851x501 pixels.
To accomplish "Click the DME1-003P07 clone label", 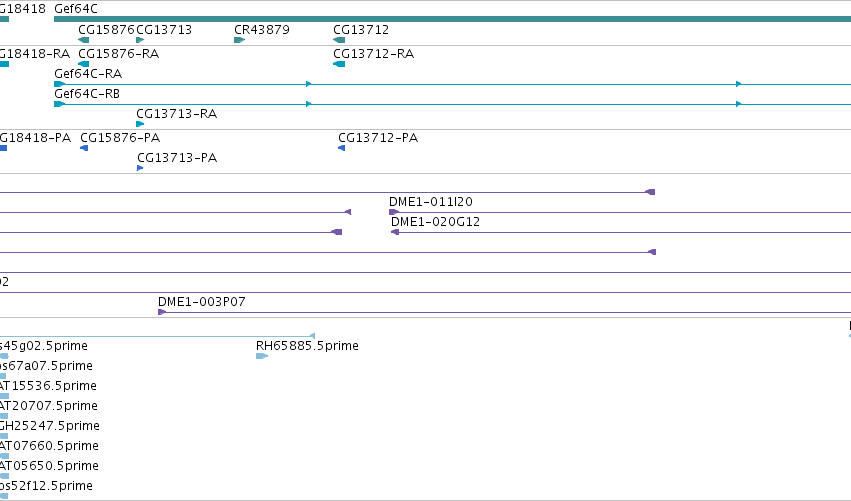I will [x=201, y=302].
